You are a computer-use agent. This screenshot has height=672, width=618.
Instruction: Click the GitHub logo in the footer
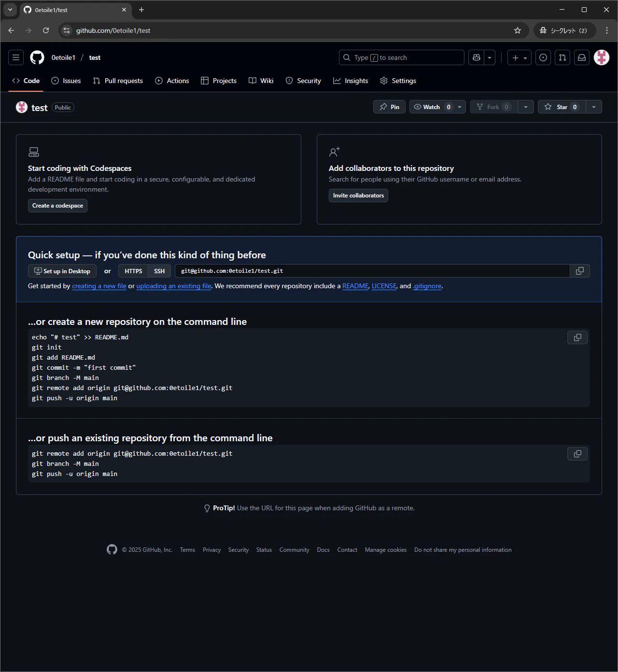click(x=112, y=549)
